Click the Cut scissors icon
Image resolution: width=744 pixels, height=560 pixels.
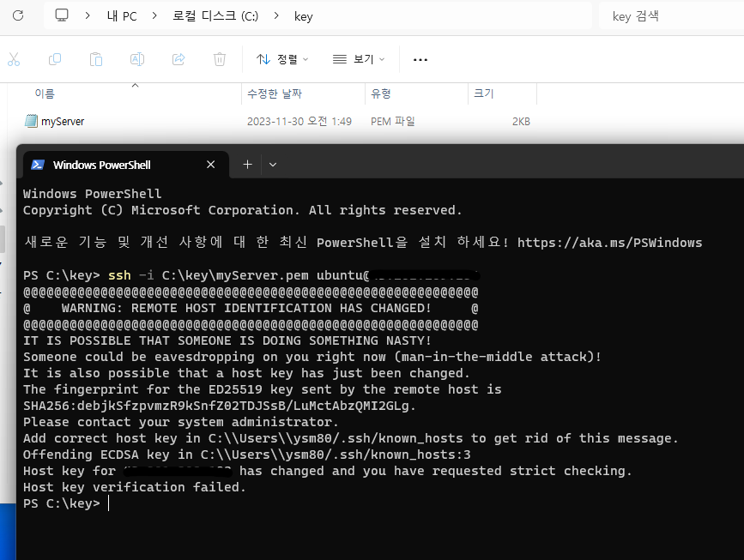point(14,59)
